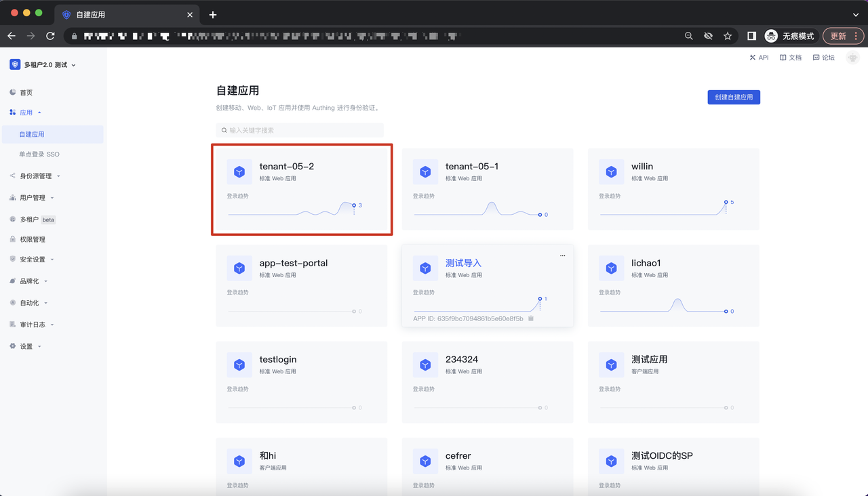Open the three-dots menu on 测试导入 card
This screenshot has height=496, width=868.
tap(562, 255)
